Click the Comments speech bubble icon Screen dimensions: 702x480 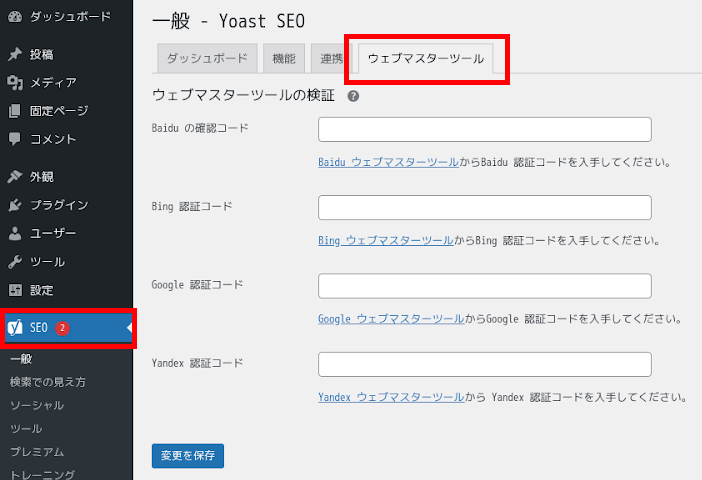15,139
